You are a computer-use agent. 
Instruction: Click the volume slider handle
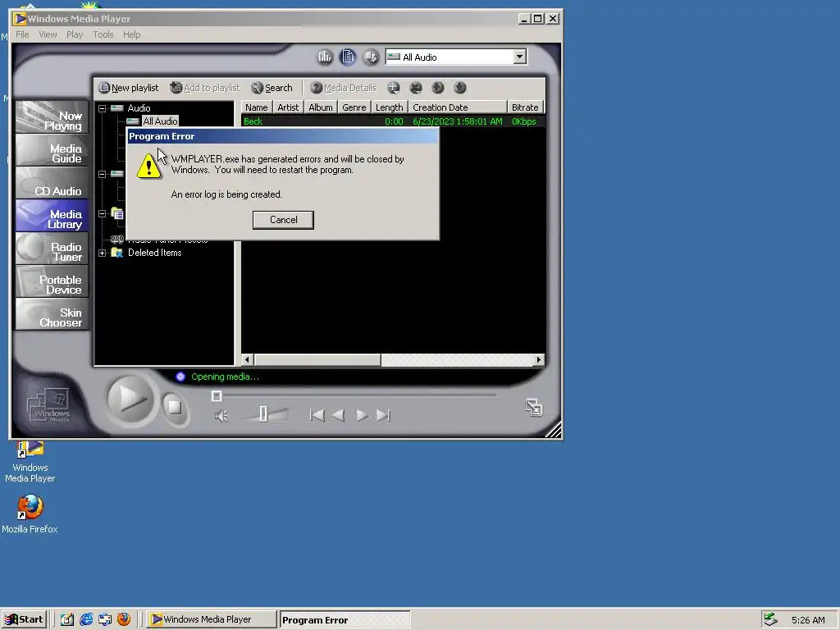[x=263, y=413]
